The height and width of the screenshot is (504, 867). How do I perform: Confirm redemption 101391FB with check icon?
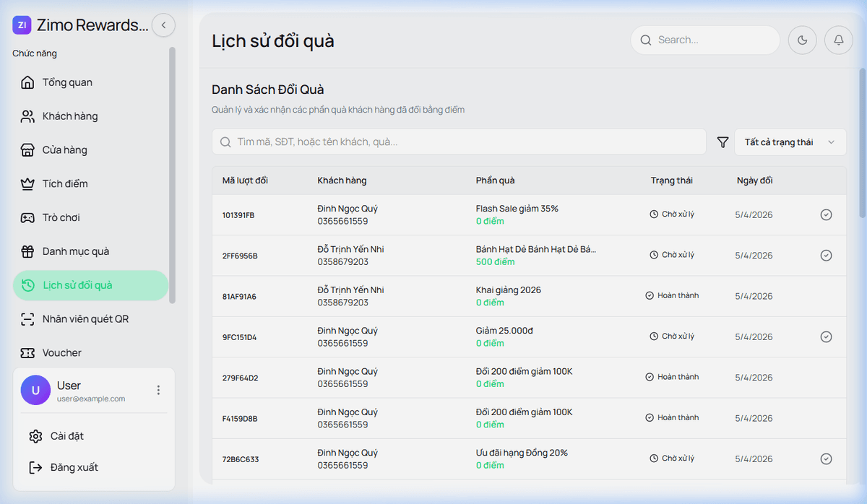pyautogui.click(x=826, y=214)
